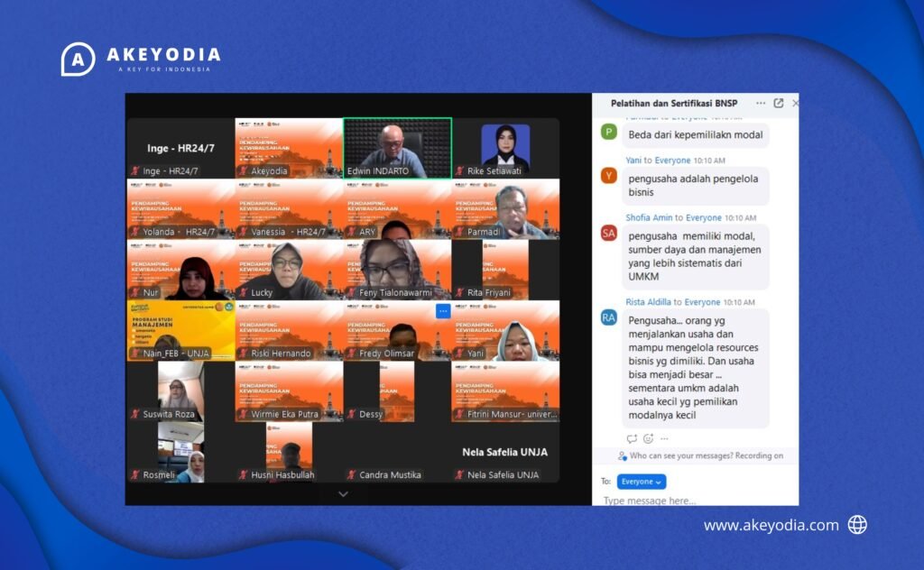
Task: Open the chat panel more options ellipsis
Action: coord(761,103)
